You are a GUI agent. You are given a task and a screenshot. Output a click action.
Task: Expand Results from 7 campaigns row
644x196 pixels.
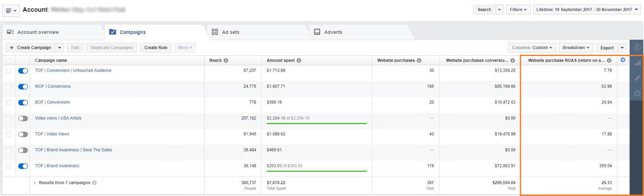(x=35, y=183)
